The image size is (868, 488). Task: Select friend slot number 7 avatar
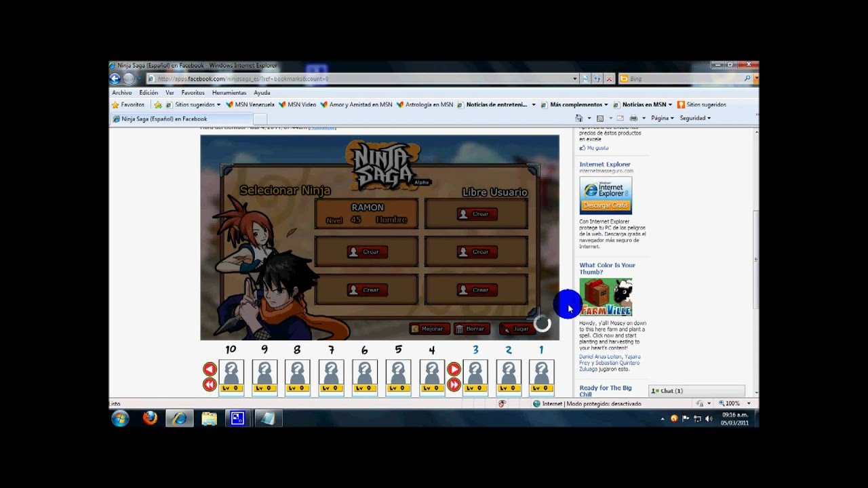tap(331, 376)
